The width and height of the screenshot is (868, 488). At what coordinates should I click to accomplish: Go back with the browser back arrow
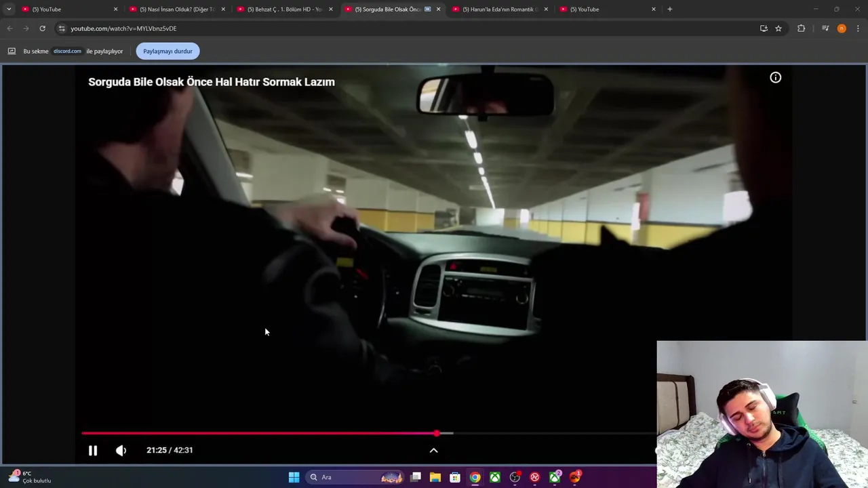pos(9,28)
